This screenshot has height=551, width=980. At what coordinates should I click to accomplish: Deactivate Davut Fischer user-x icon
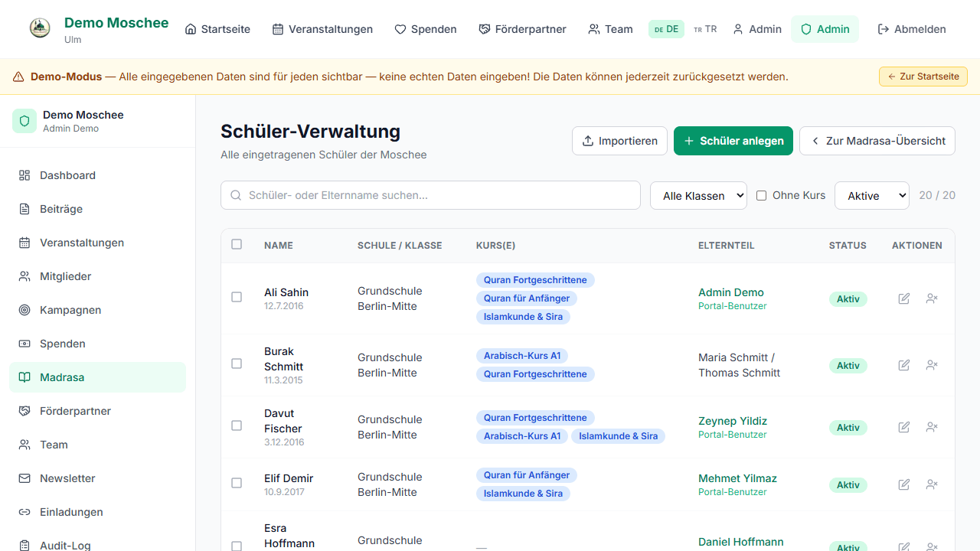(932, 427)
